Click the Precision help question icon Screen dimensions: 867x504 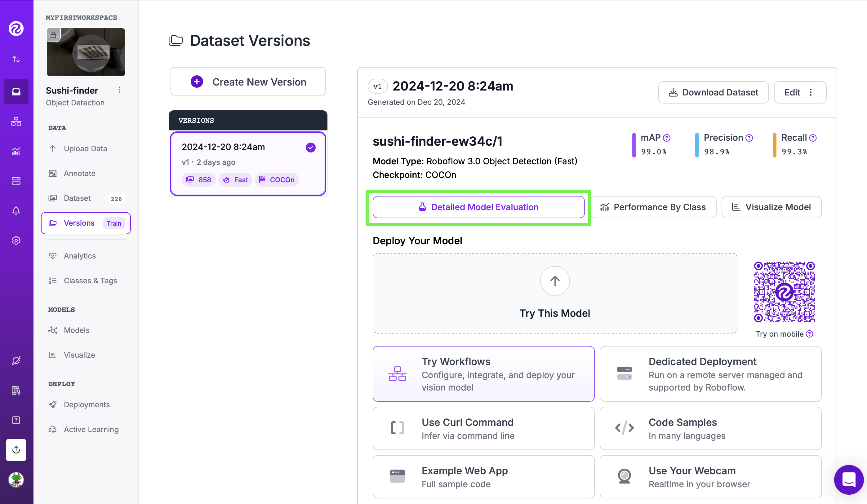click(x=749, y=138)
